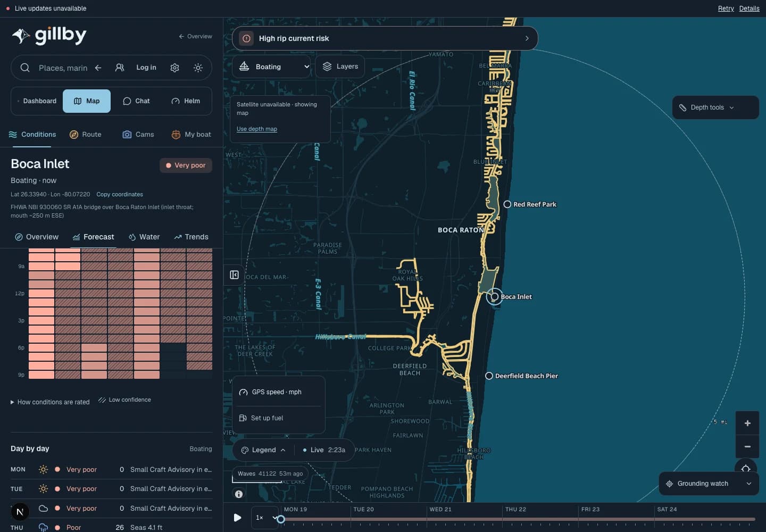Switch to the Trends subtab
Image resolution: width=766 pixels, height=532 pixels.
click(191, 237)
